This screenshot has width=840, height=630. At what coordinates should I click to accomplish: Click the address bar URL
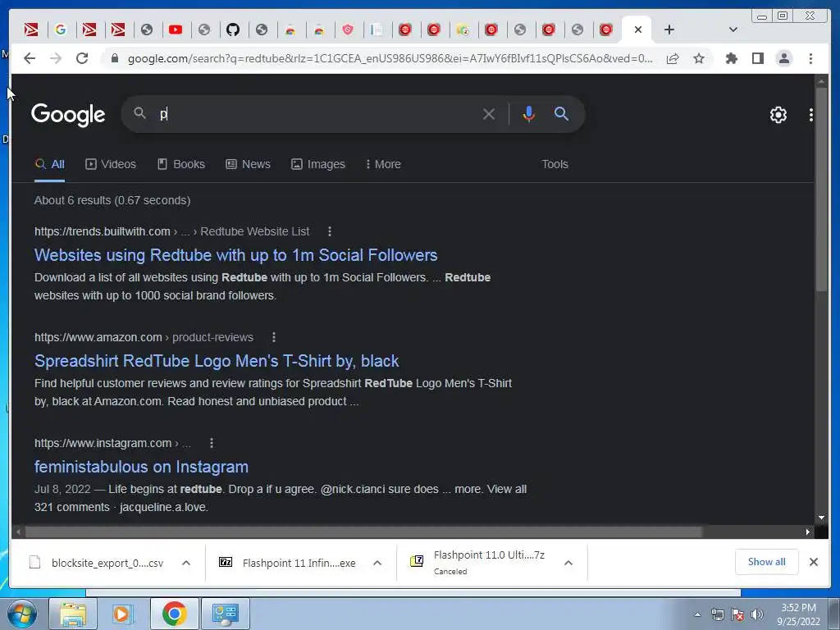coord(390,58)
